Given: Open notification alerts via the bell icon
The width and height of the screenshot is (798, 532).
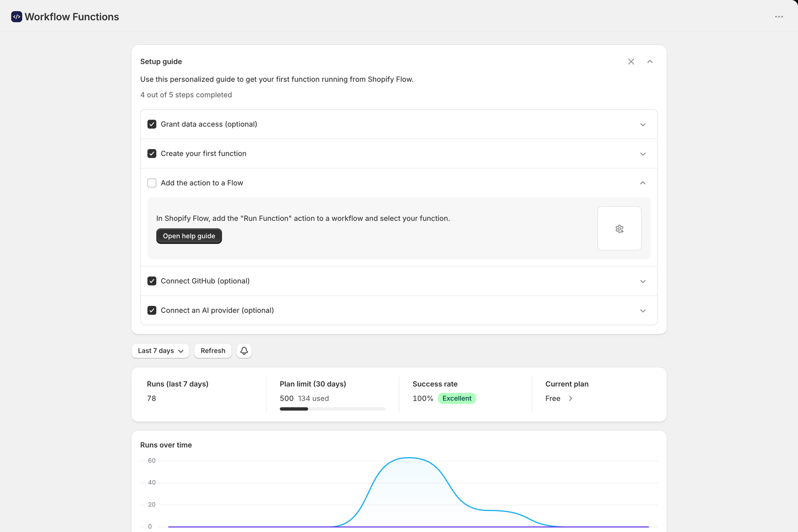Looking at the screenshot, I should [x=244, y=351].
